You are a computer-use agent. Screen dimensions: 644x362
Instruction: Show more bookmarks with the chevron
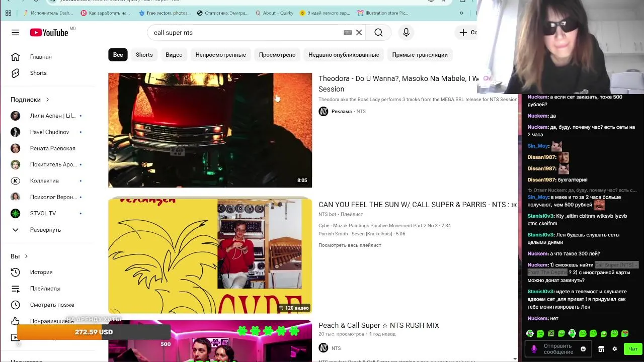[461, 13]
